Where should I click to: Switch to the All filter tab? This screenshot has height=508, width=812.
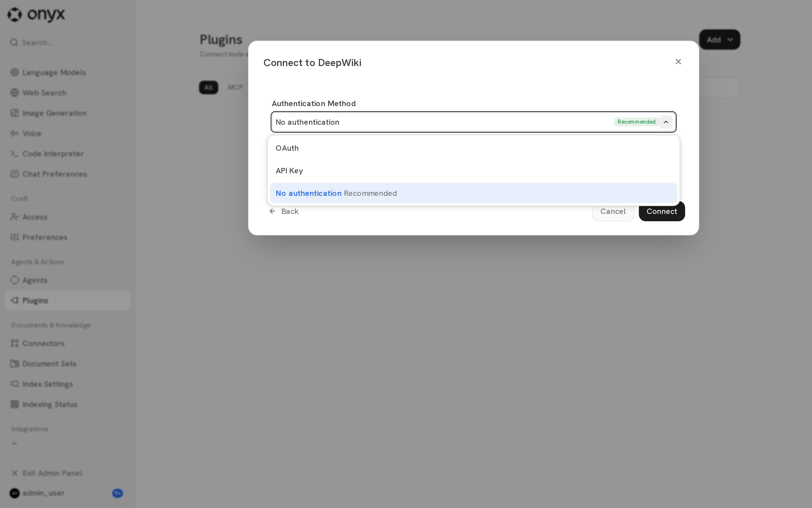[208, 87]
